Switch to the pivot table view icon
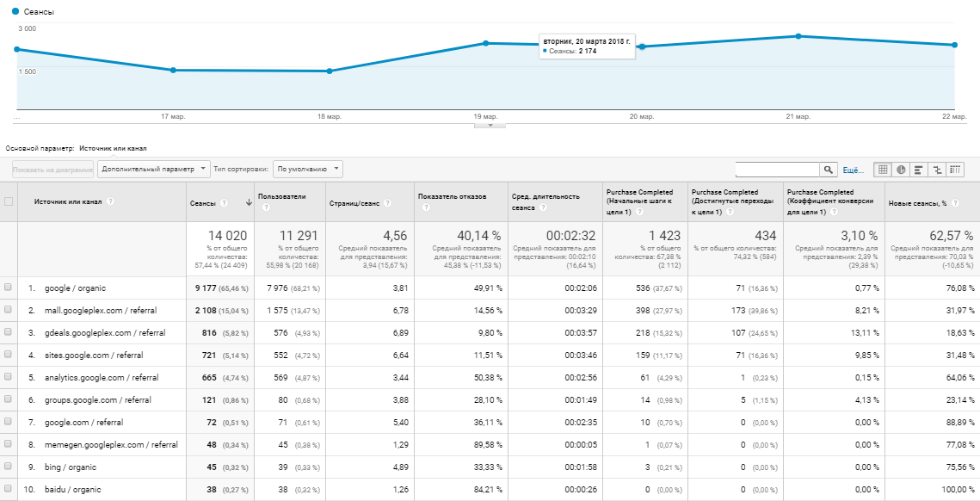980x501 pixels. pyautogui.click(x=955, y=170)
